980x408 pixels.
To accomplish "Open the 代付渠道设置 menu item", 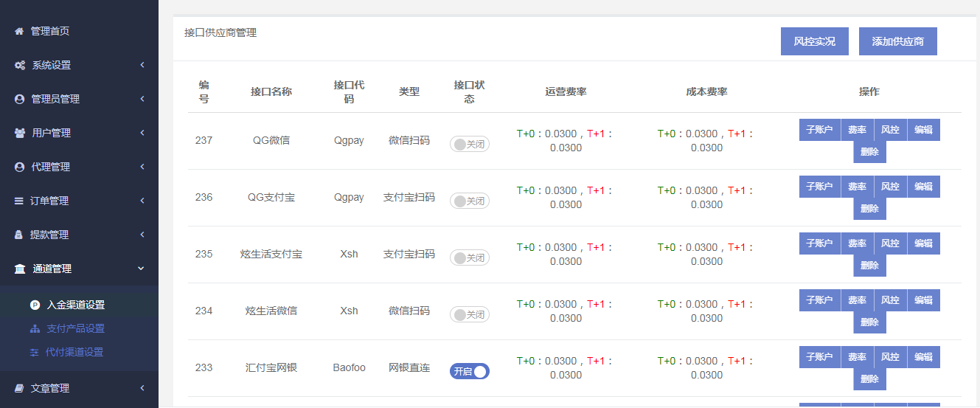I will tap(74, 353).
